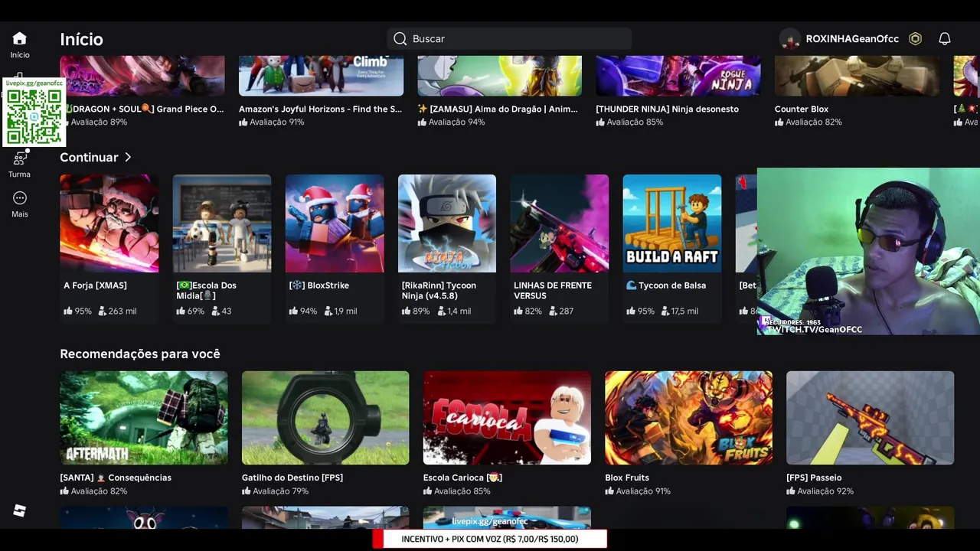Go to Início home icon in sidebar
The width and height of the screenshot is (980, 551).
tap(20, 39)
